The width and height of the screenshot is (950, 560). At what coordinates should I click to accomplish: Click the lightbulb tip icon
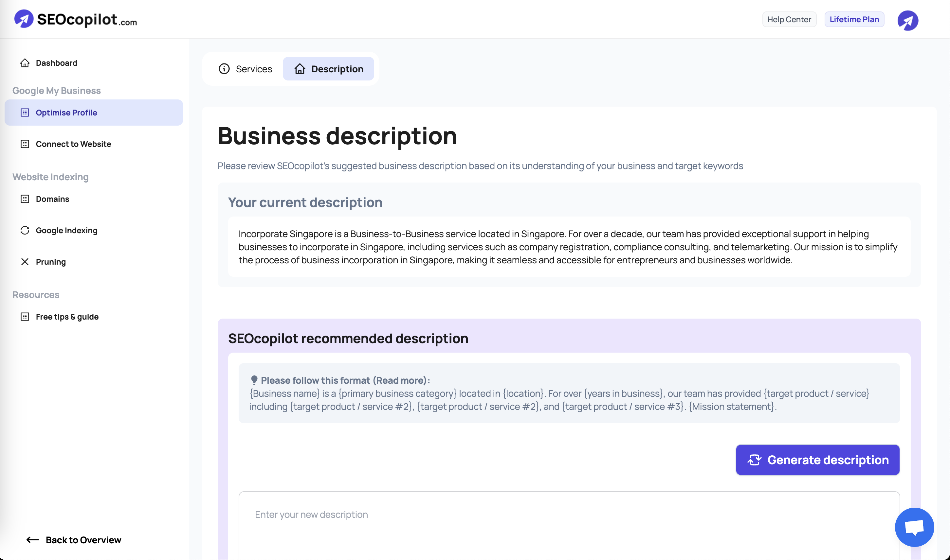pos(254,380)
